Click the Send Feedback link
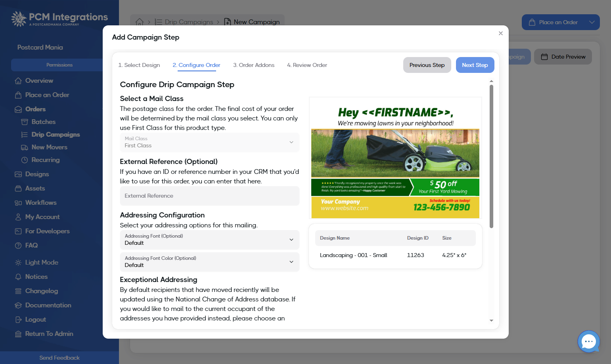 (x=59, y=358)
